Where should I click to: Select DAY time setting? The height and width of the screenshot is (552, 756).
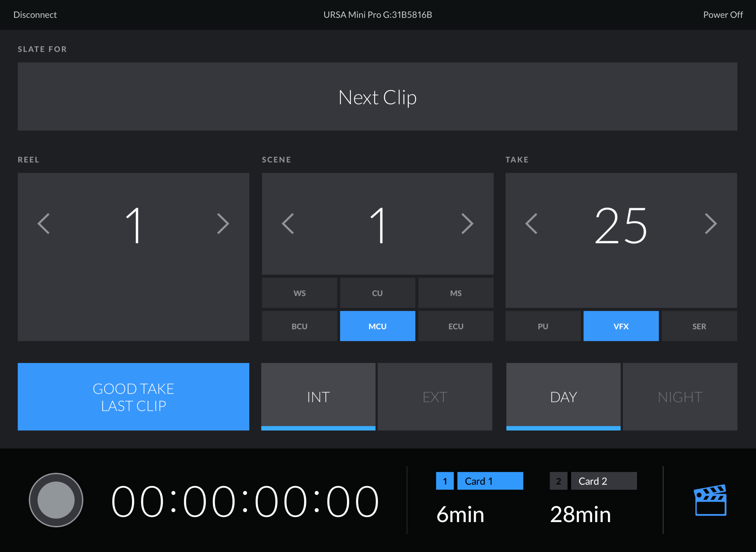[x=563, y=397]
